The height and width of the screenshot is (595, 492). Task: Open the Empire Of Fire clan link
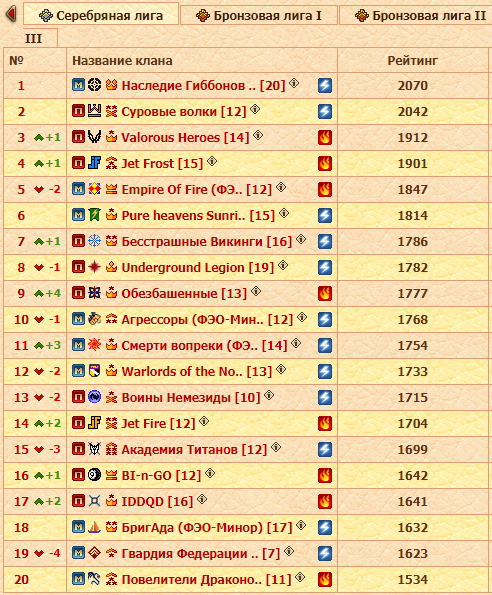tap(196, 189)
